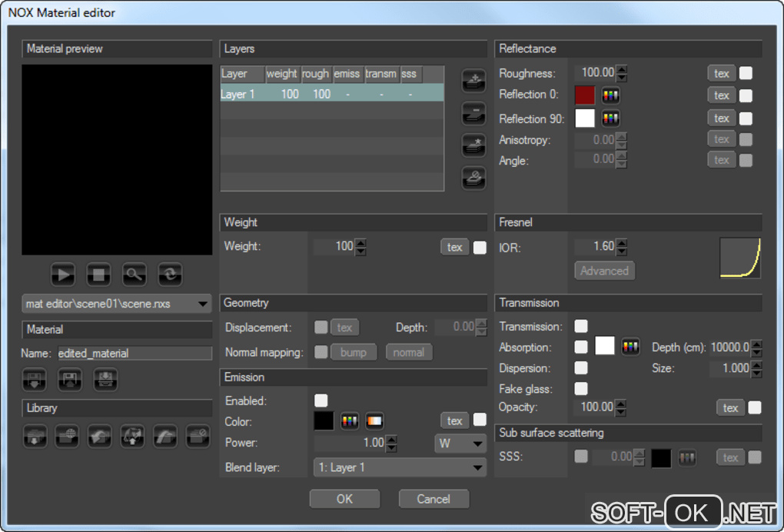Open Reflection 0 color palette picker
The image size is (784, 532).
[611, 95]
